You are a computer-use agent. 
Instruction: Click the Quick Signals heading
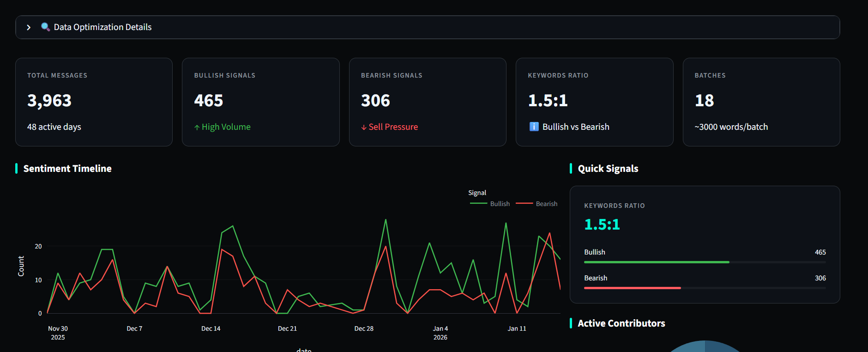608,169
